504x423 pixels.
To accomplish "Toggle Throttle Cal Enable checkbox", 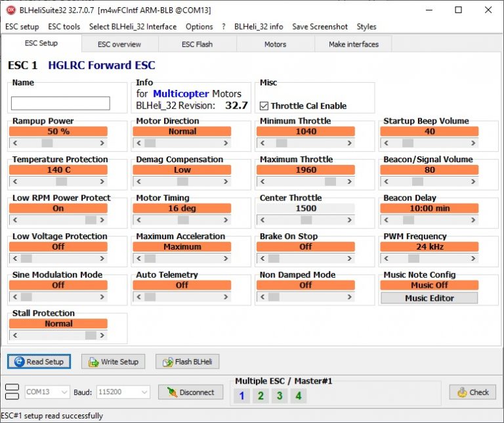I will (x=264, y=106).
